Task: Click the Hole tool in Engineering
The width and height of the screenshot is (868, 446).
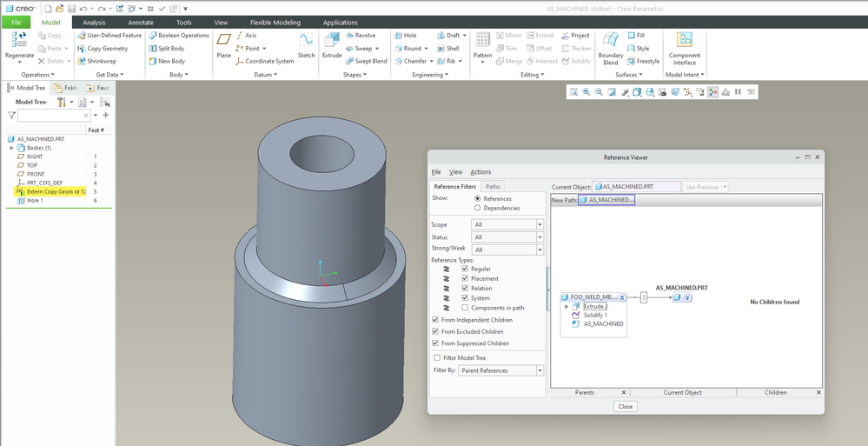Action: click(404, 36)
